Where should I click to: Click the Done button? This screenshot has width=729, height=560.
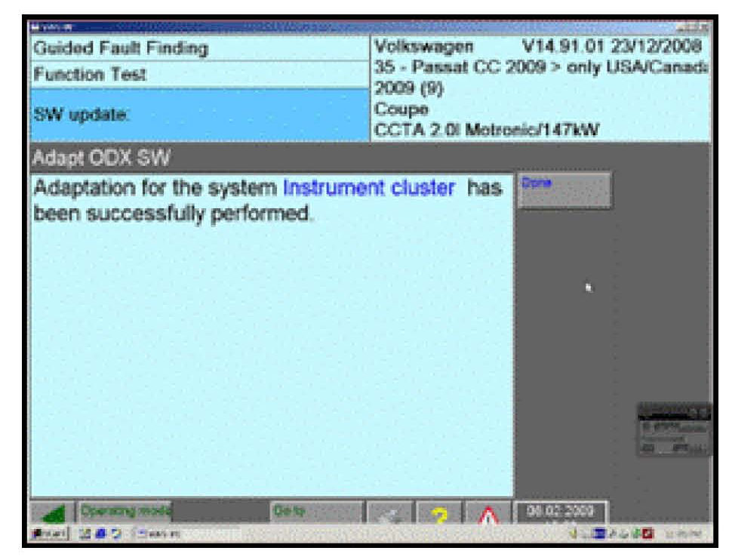coord(564,190)
